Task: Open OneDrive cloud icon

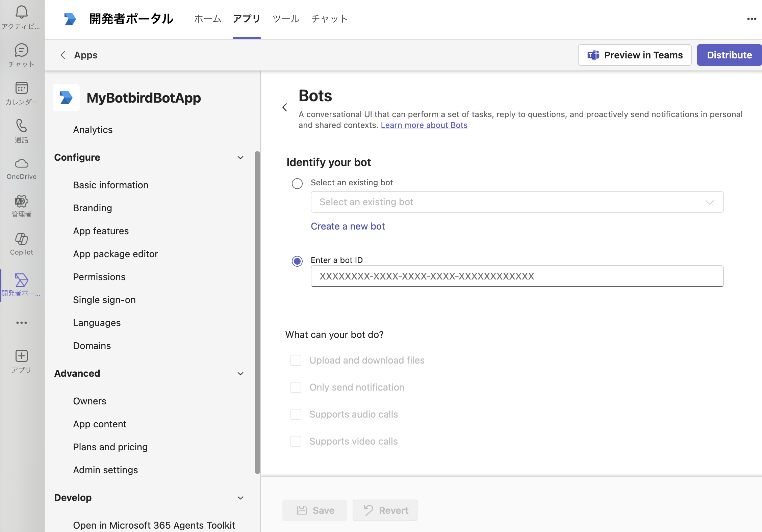Action: [21, 164]
